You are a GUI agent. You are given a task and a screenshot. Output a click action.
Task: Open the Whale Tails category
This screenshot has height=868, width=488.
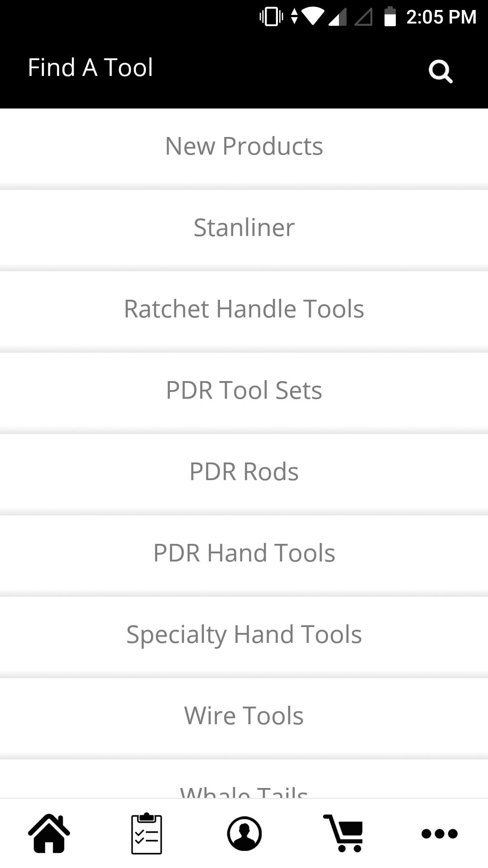(x=244, y=780)
